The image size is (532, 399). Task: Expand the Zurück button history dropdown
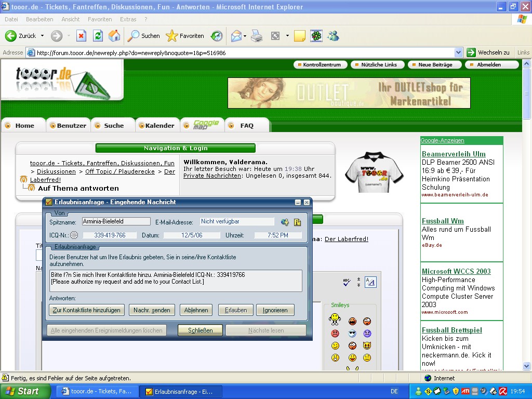tap(42, 36)
